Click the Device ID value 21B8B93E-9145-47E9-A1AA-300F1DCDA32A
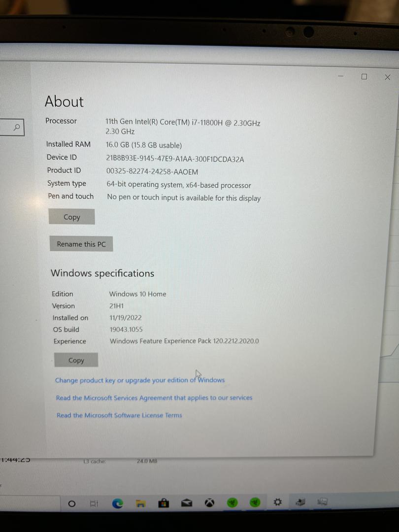399x532 pixels. (175, 159)
